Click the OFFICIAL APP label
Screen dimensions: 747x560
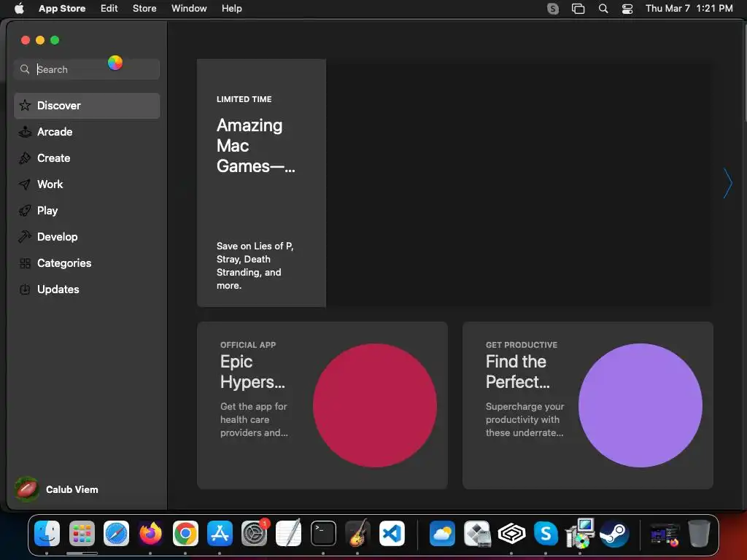click(248, 345)
